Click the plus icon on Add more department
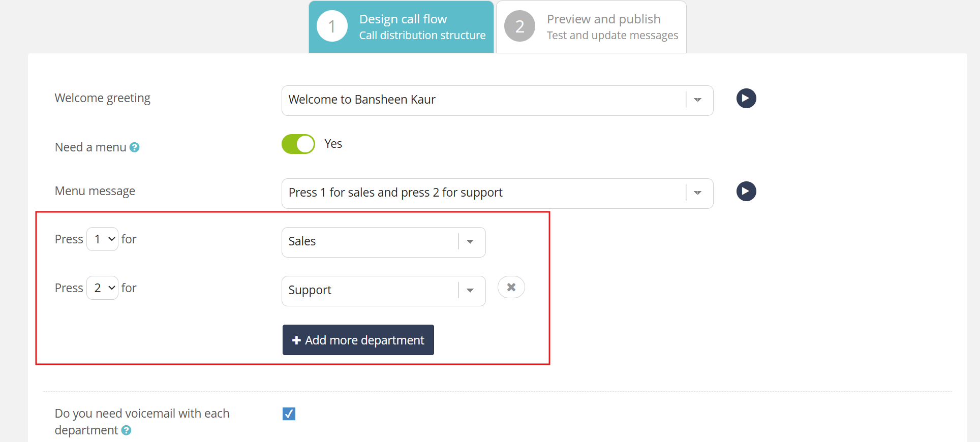The height and width of the screenshot is (442, 980). 296,340
